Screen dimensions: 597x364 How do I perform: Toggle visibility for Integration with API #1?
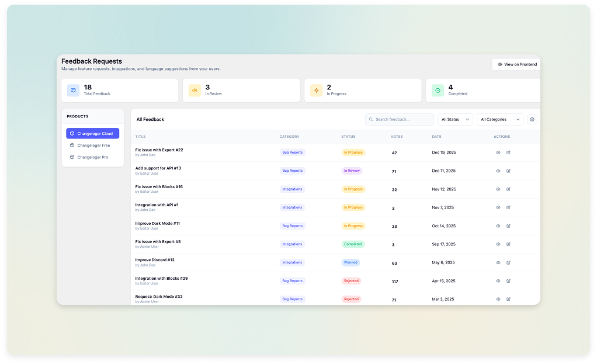point(498,207)
